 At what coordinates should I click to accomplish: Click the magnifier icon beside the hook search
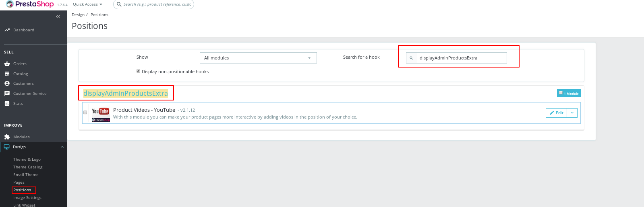tap(411, 58)
